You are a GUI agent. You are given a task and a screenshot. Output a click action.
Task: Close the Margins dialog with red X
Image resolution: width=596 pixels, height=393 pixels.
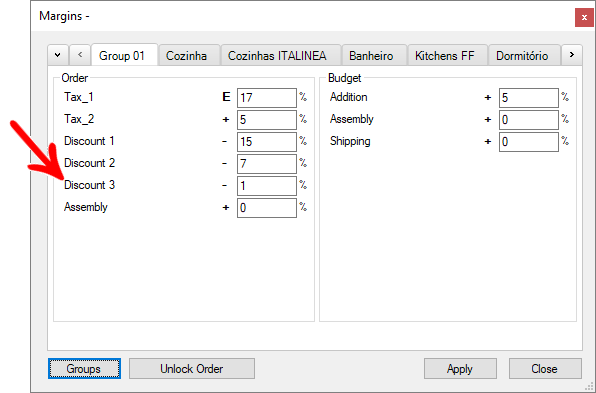click(x=584, y=17)
